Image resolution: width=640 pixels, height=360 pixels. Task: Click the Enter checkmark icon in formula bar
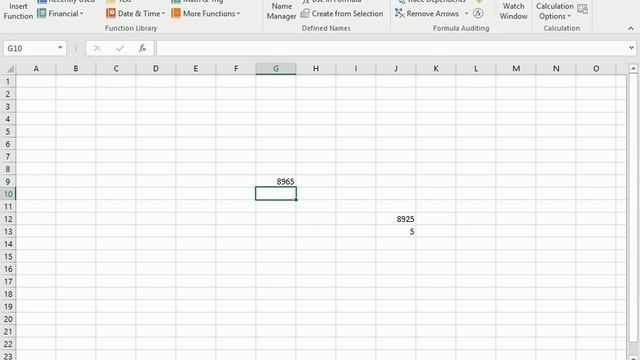coord(120,49)
